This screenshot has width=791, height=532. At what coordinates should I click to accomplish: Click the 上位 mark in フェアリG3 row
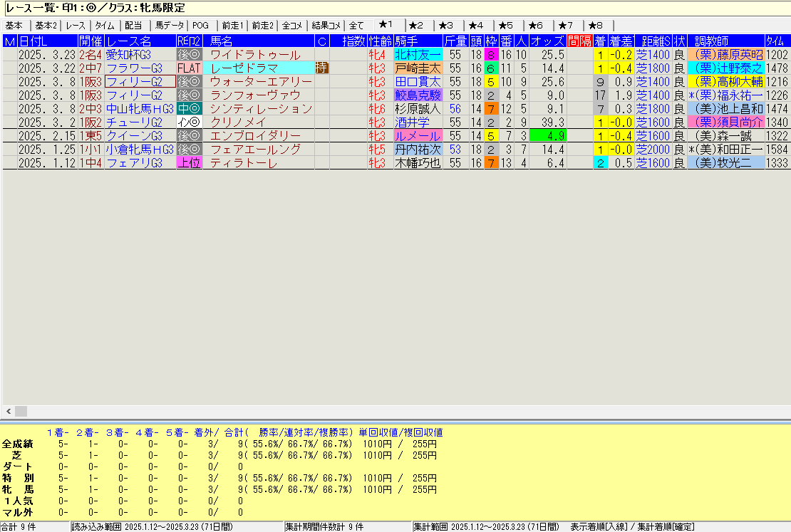[x=189, y=163]
